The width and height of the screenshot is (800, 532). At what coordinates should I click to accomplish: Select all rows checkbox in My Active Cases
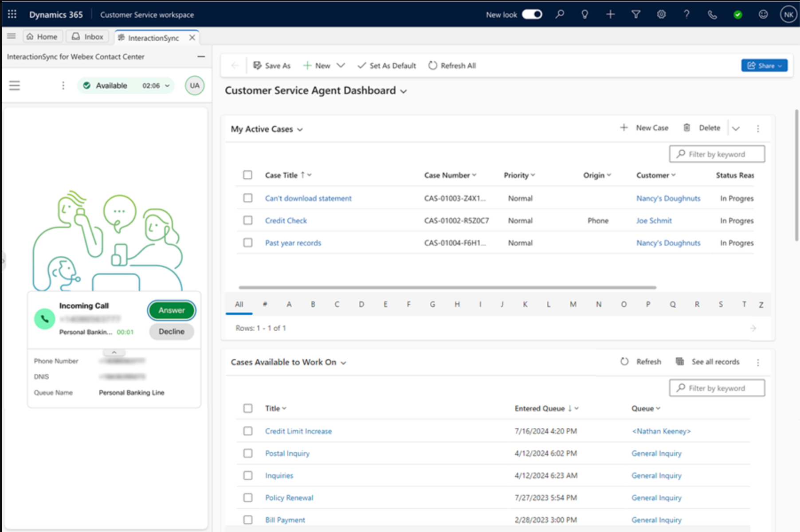point(247,175)
